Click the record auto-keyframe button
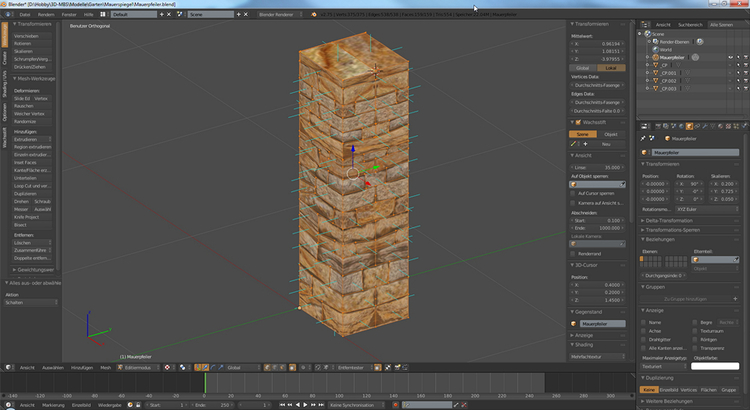 coord(396,405)
